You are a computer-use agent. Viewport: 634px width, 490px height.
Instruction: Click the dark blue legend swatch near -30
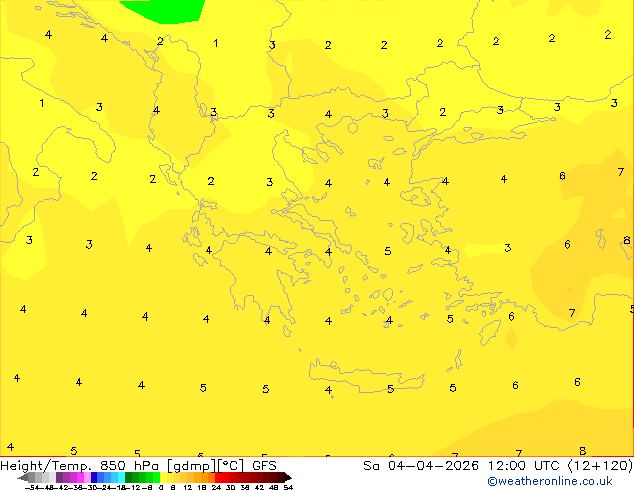94,477
